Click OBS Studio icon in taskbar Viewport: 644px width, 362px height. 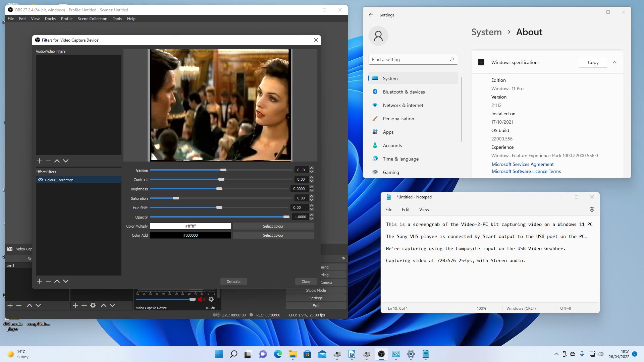tap(381, 354)
